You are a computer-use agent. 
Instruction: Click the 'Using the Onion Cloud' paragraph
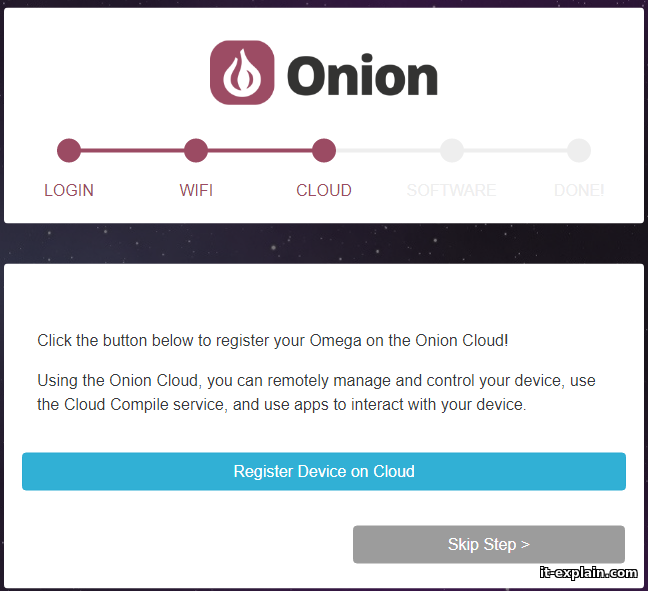click(x=316, y=393)
